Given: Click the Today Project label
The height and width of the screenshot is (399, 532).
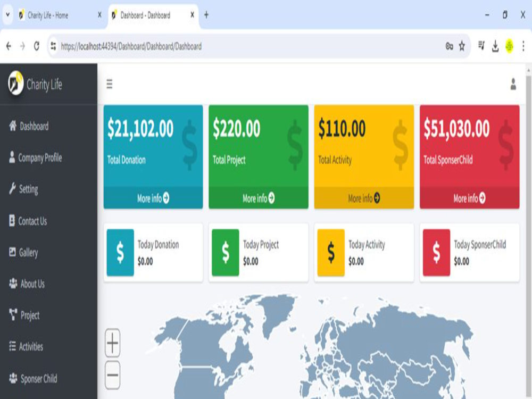Looking at the screenshot, I should coord(261,244).
